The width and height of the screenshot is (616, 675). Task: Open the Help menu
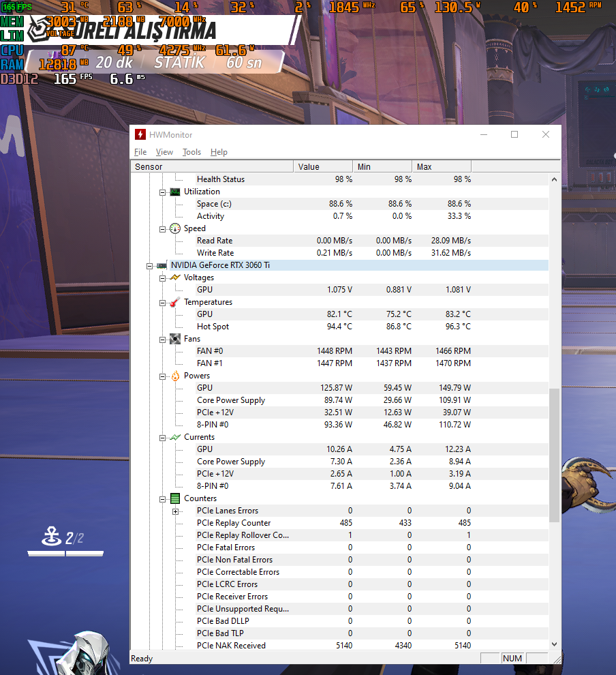(219, 152)
